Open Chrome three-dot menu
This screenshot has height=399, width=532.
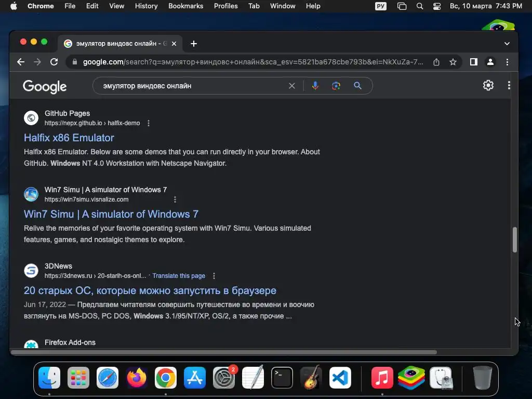pyautogui.click(x=507, y=62)
